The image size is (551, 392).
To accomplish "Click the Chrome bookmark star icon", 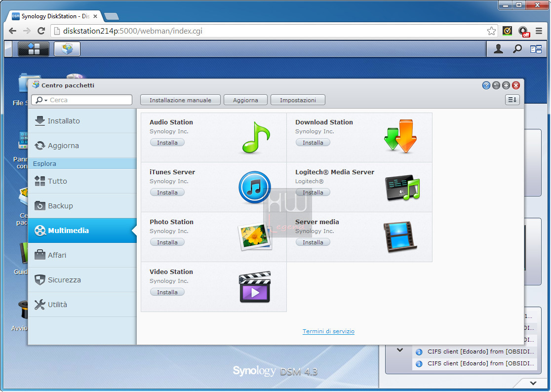I will pyautogui.click(x=491, y=31).
